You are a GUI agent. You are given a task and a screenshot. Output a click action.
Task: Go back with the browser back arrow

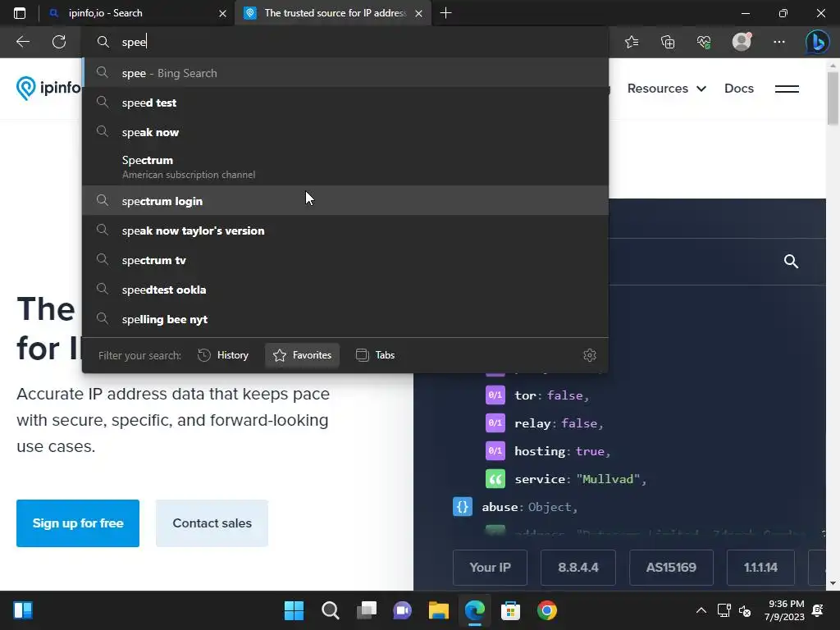tap(23, 42)
